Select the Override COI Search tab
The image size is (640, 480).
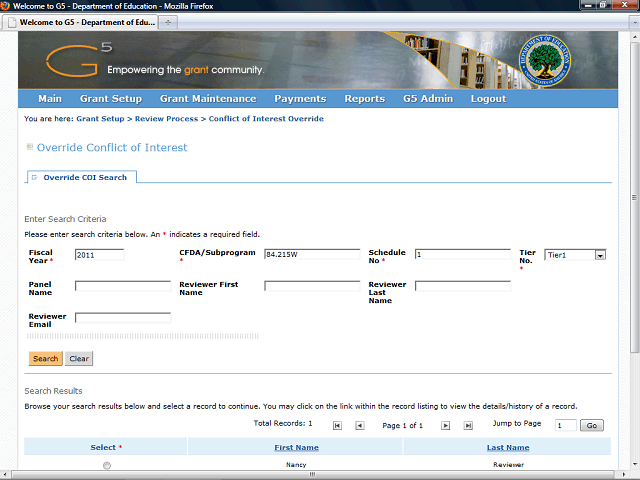click(x=84, y=177)
